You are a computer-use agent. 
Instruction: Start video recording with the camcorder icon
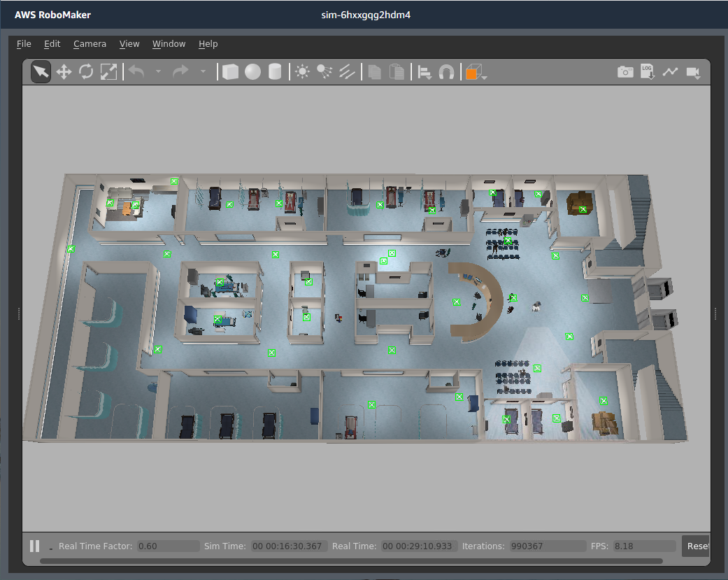tap(693, 71)
